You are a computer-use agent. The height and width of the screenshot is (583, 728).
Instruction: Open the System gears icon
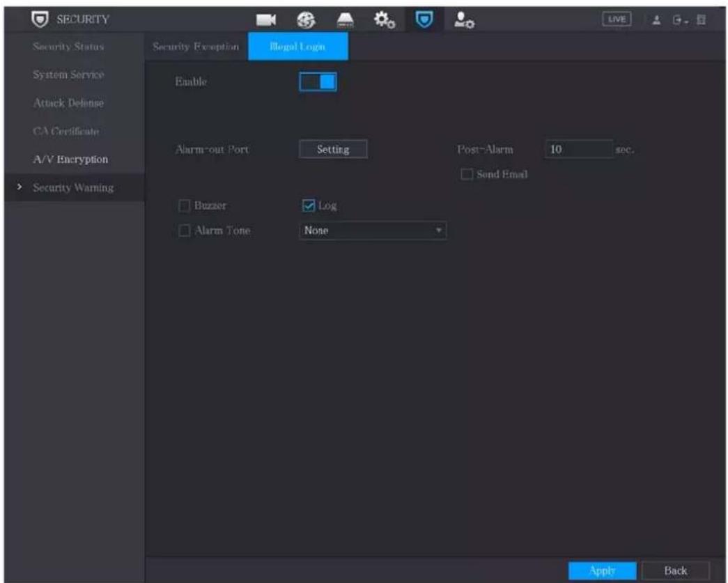point(385,20)
